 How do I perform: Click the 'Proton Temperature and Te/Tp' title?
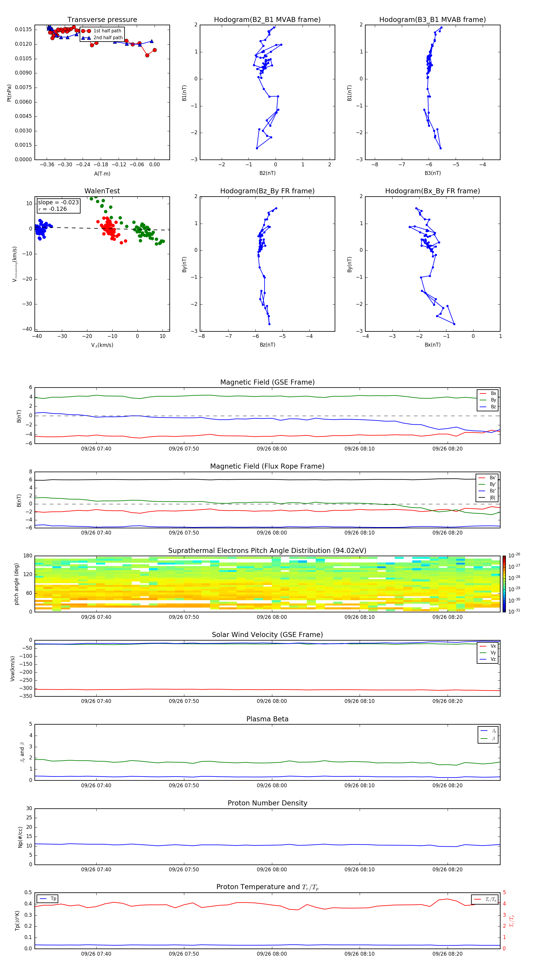click(x=267, y=887)
